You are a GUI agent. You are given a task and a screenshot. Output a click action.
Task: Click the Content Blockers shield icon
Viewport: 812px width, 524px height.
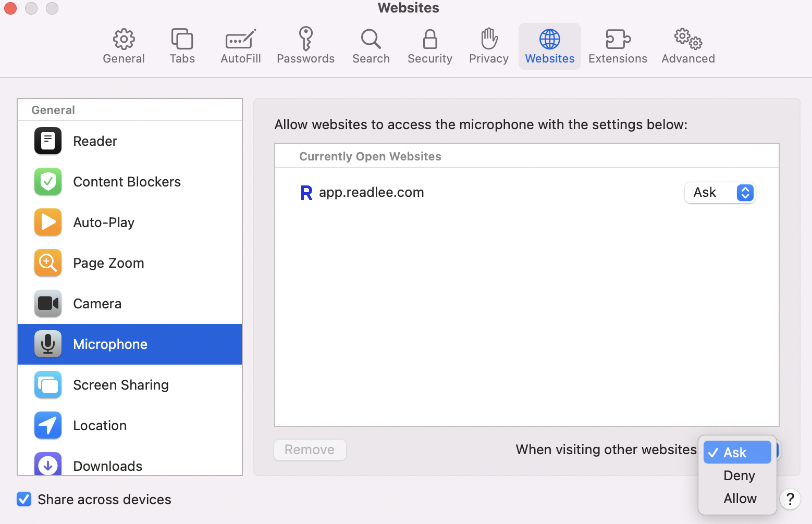pyautogui.click(x=48, y=182)
